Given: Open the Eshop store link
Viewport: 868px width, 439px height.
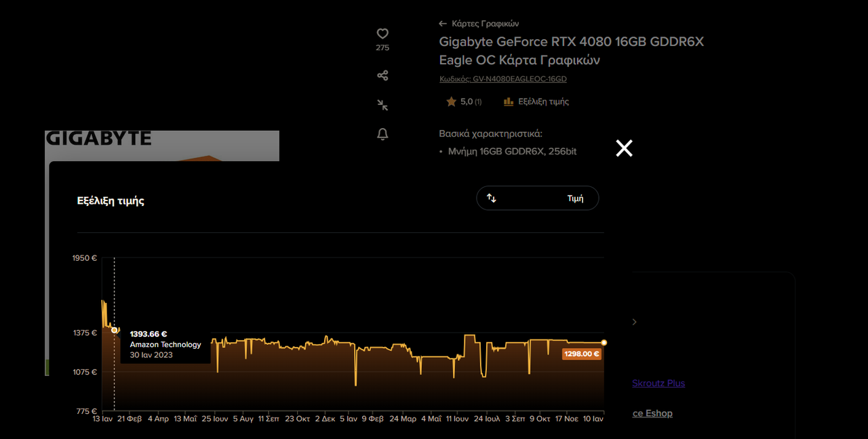Looking at the screenshot, I should (652, 413).
